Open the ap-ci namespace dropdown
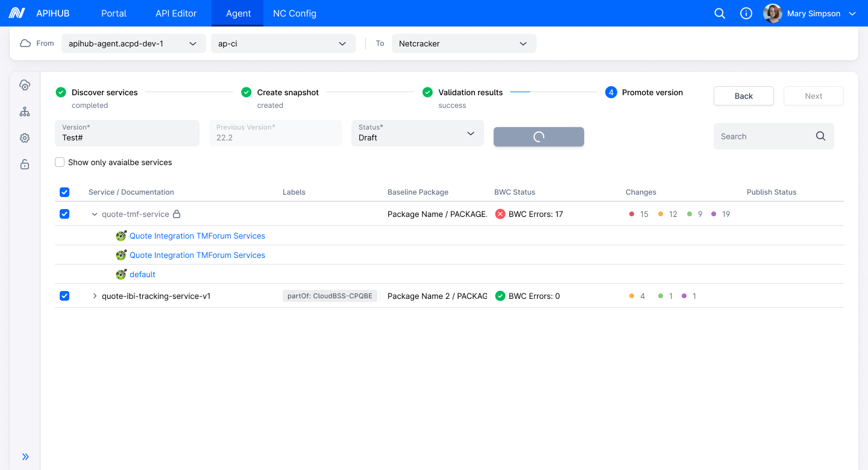868x470 pixels. 283,43
